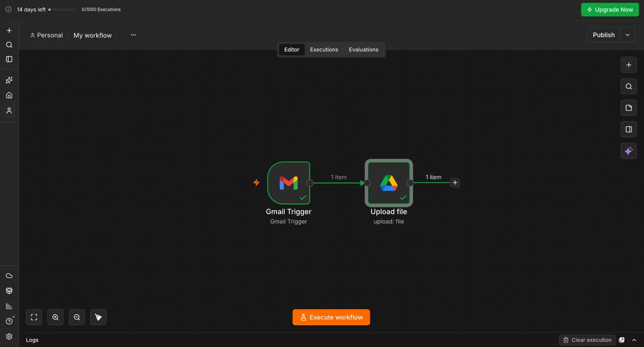644x347 pixels.
Task: Switch to the Evaluations tab
Action: pos(363,50)
